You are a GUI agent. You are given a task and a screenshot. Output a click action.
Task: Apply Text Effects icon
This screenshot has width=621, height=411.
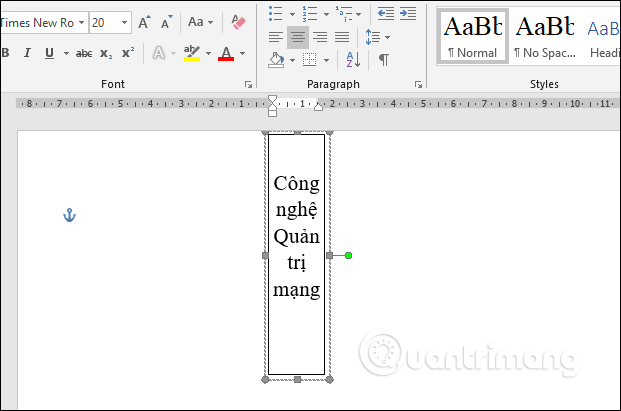[x=159, y=53]
